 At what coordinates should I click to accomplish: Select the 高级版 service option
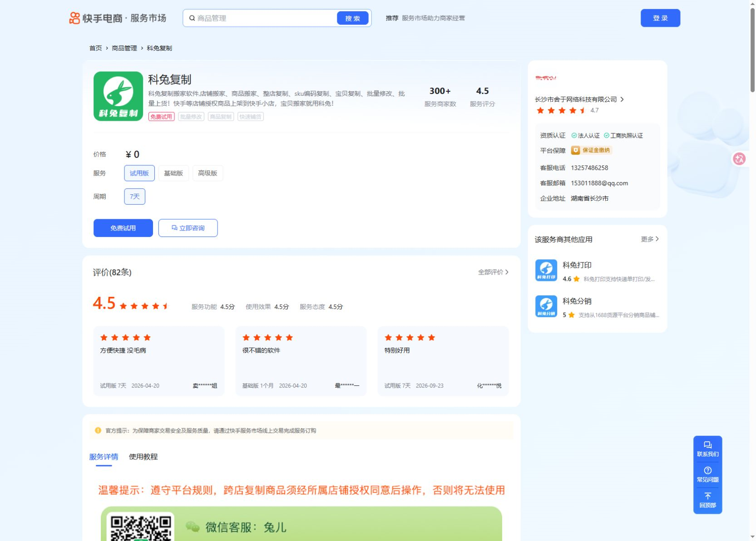coord(208,173)
